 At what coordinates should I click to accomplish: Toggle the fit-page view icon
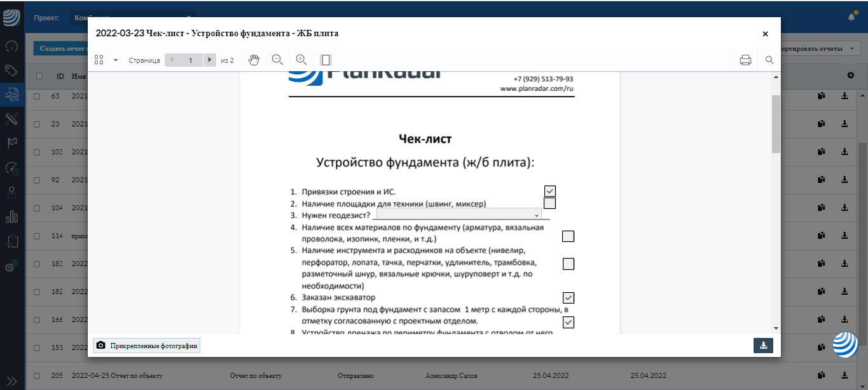coord(326,60)
